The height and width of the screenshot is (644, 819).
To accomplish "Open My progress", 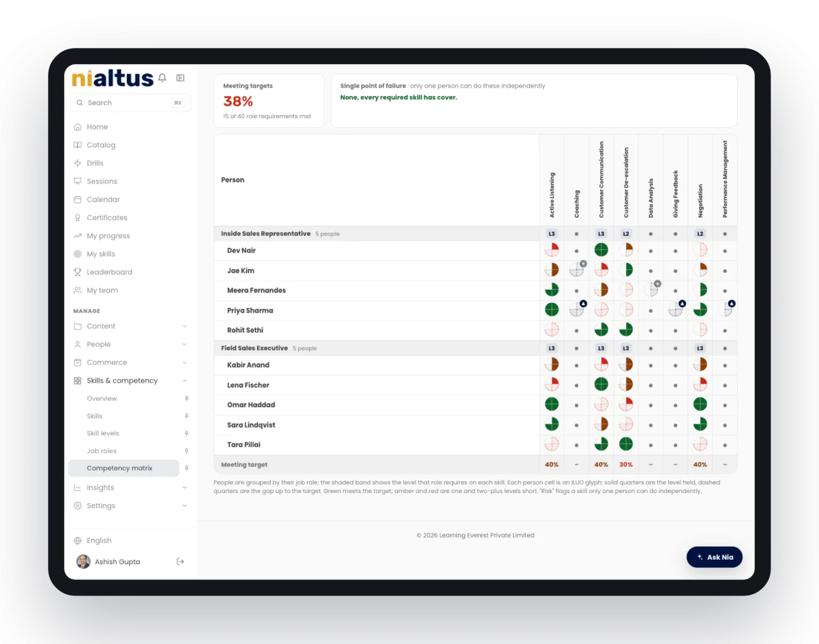I will (x=108, y=236).
